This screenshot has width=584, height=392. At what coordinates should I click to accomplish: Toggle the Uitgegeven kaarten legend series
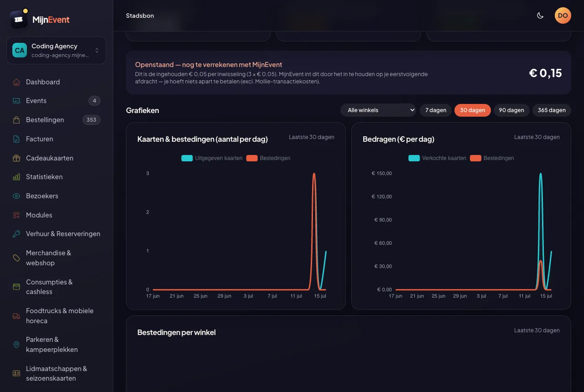[212, 158]
